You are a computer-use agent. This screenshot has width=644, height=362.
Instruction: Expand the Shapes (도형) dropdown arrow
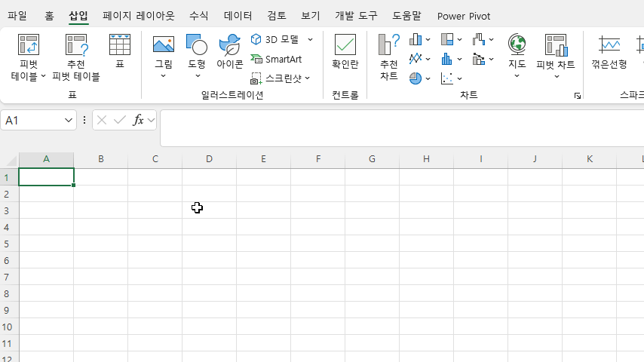click(198, 75)
